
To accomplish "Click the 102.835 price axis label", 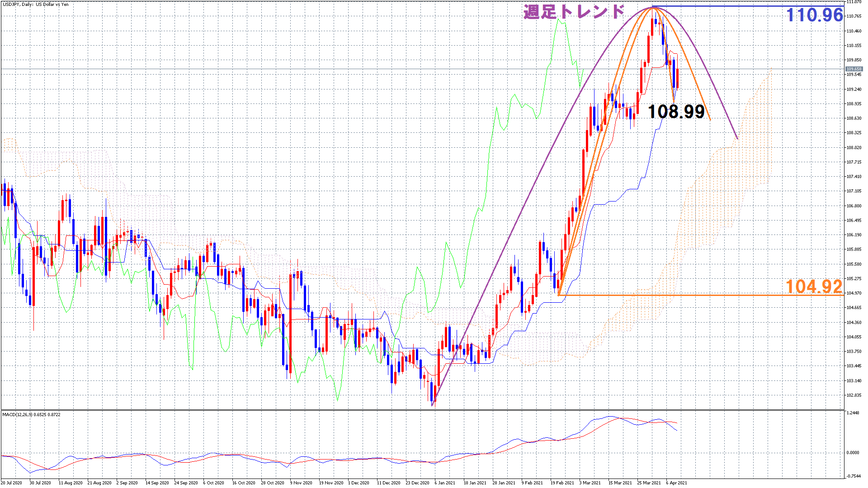I will tap(854, 395).
